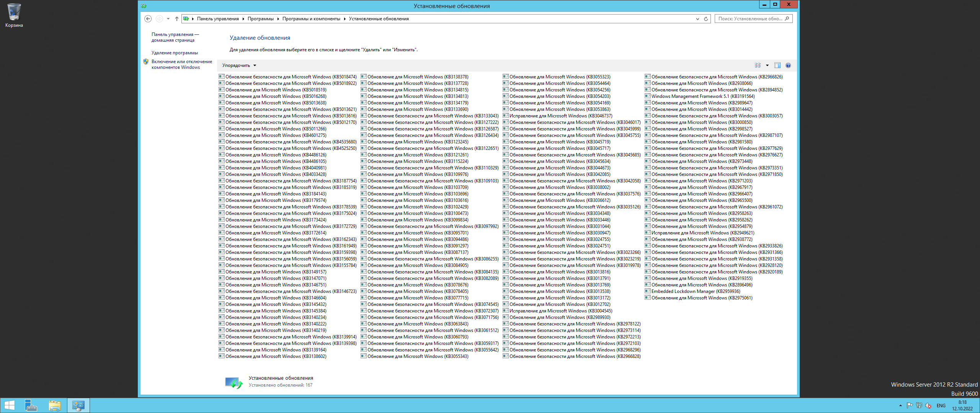Screen dimensions: 980x413
Task: Open Help question mark icon
Action: pyautogui.click(x=788, y=65)
